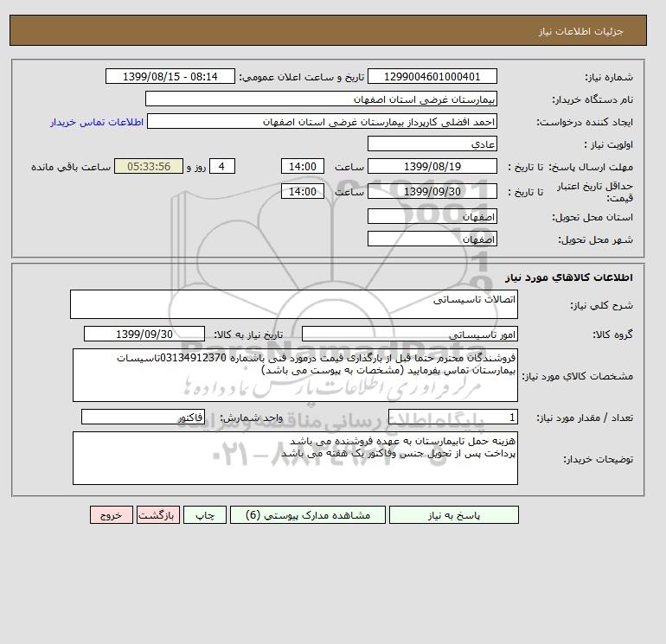Click response deadline hour field 14:00
This screenshot has height=644, width=666.
point(303,167)
